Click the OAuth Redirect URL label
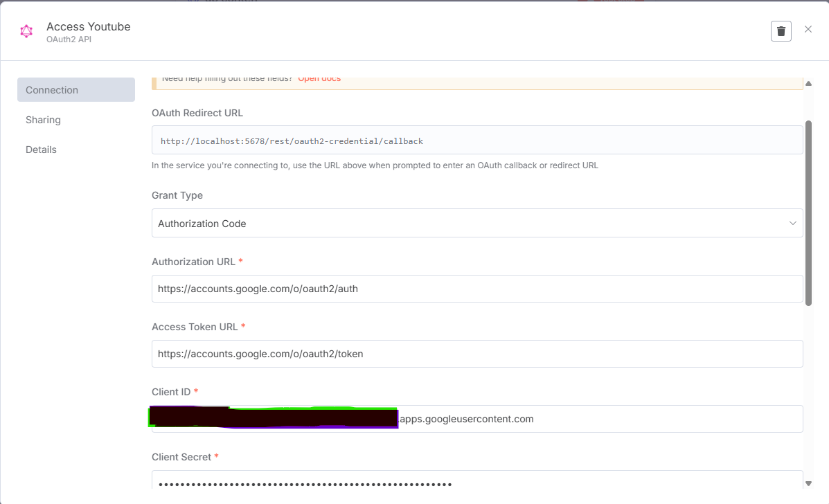This screenshot has width=829, height=504. (197, 113)
